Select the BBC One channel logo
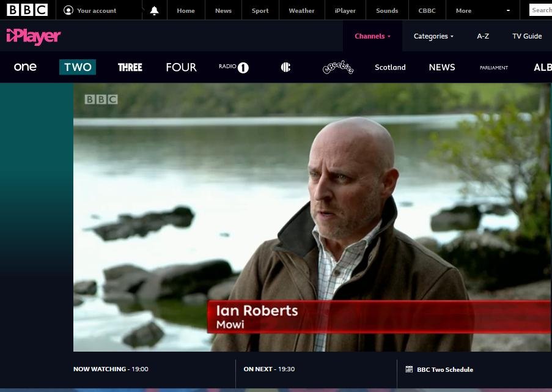Image resolution: width=552 pixels, height=392 pixels. [x=25, y=67]
